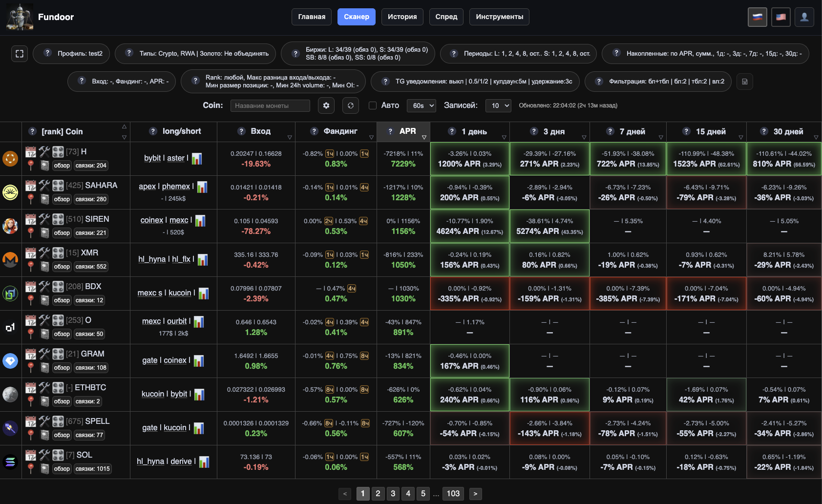
Task: Go to the Инструменты tab
Action: (500, 17)
